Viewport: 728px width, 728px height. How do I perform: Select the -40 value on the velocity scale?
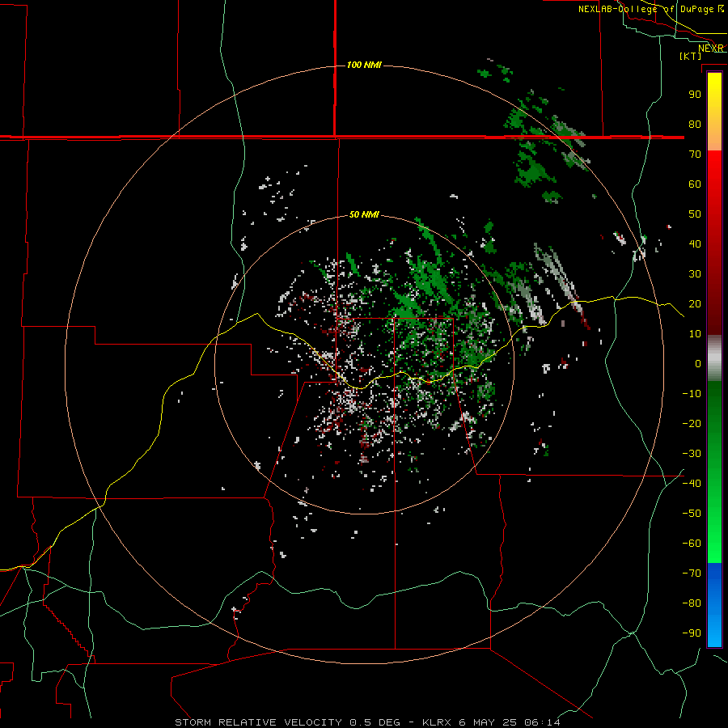click(692, 484)
